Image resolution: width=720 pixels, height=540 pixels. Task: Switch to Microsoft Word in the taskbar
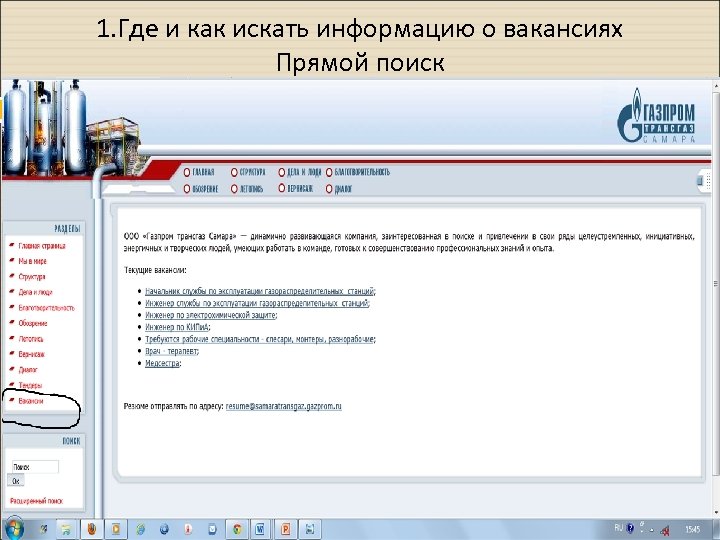click(x=261, y=529)
